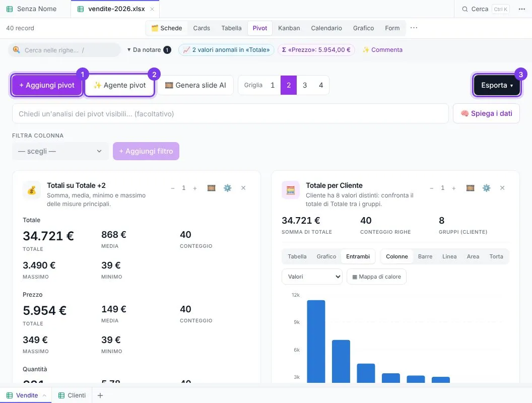This screenshot has width=532, height=403.
Task: Set grid layout to 1 column
Action: coord(273,85)
